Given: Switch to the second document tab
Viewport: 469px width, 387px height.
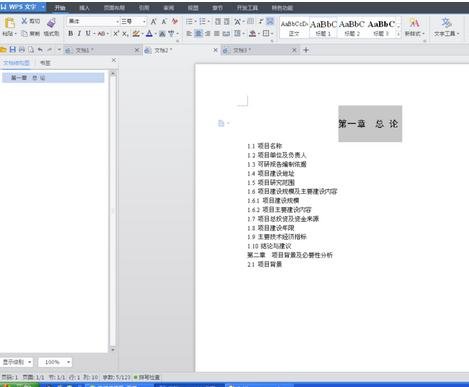Looking at the screenshot, I should click(180, 50).
